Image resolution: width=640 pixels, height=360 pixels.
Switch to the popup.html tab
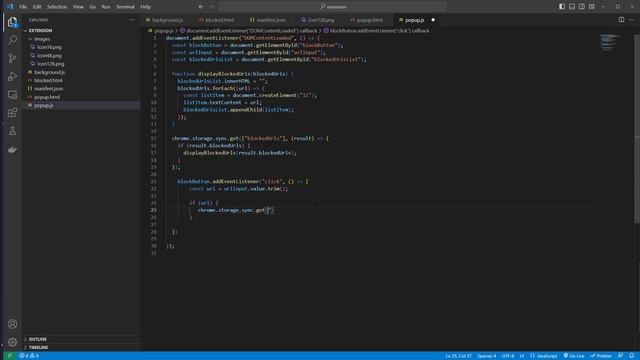[369, 20]
